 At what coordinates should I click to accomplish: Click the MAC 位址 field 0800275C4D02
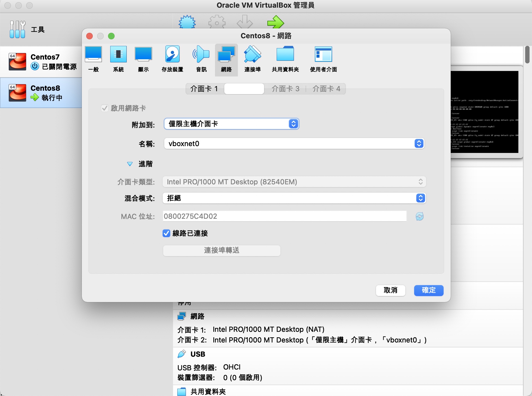(285, 216)
